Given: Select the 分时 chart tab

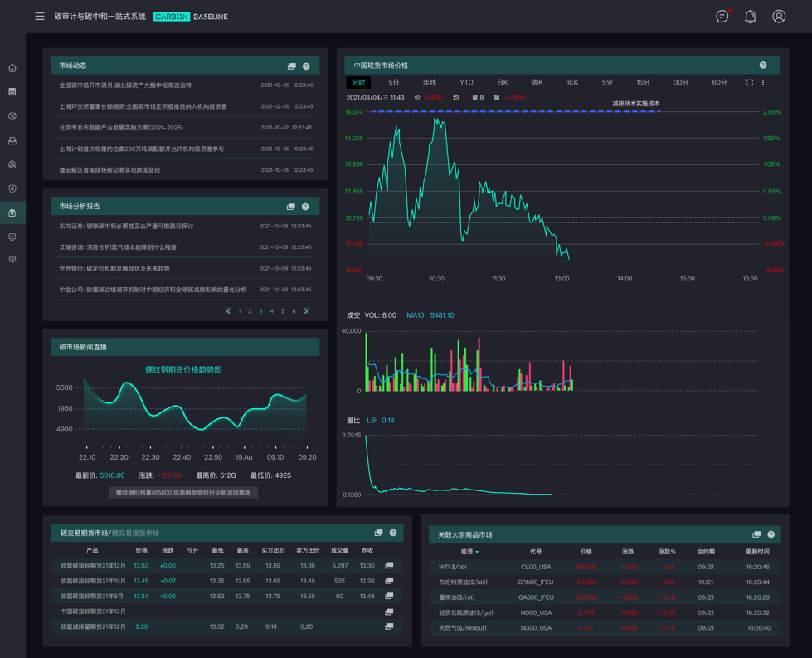Looking at the screenshot, I should point(358,82).
